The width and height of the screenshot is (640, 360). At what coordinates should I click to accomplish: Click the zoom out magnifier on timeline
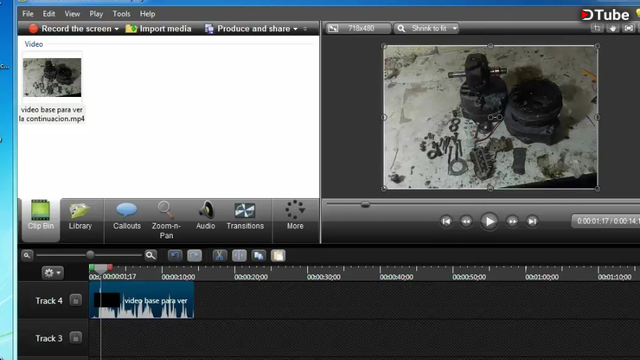[27, 256]
